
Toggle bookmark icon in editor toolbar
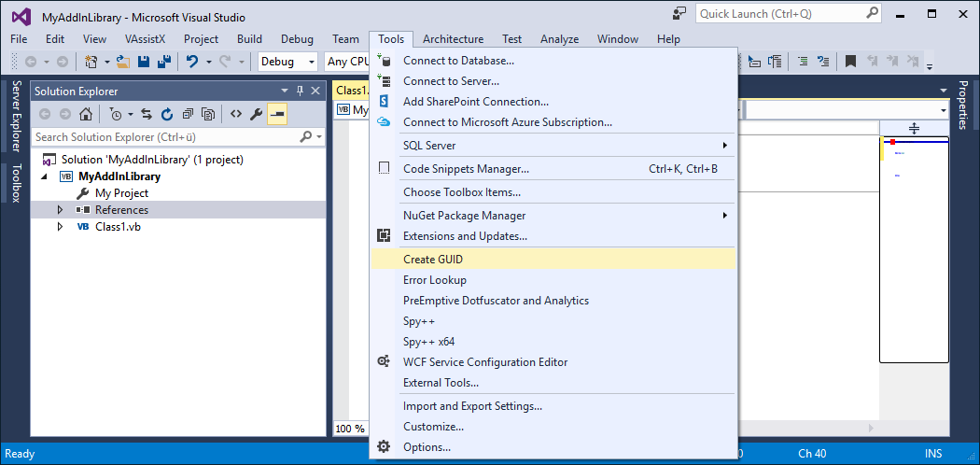850,62
